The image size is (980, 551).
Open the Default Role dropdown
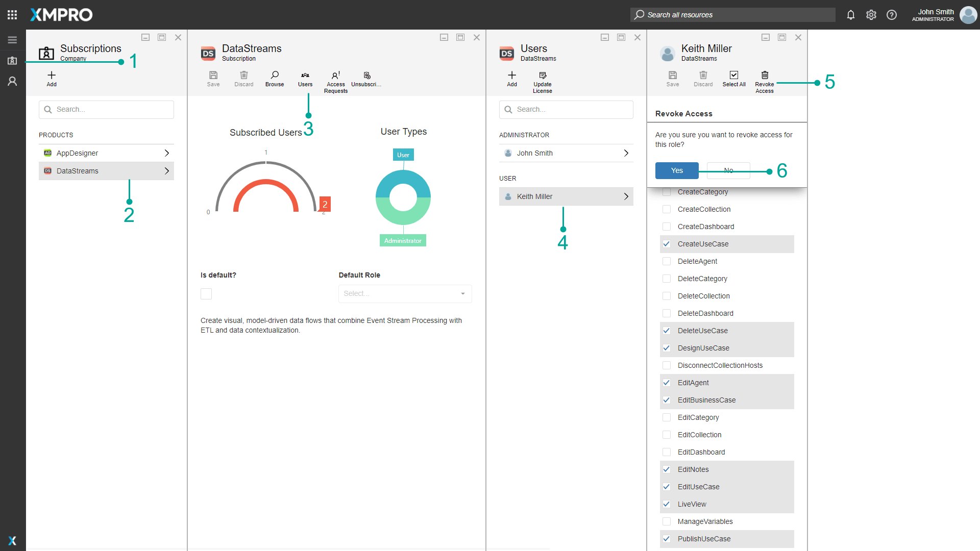[405, 294]
